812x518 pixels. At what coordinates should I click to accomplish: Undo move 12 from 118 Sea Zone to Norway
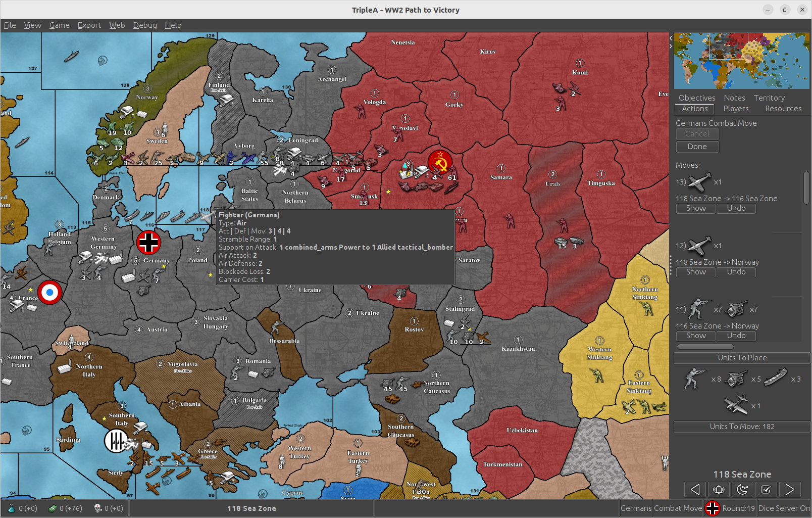pos(736,272)
